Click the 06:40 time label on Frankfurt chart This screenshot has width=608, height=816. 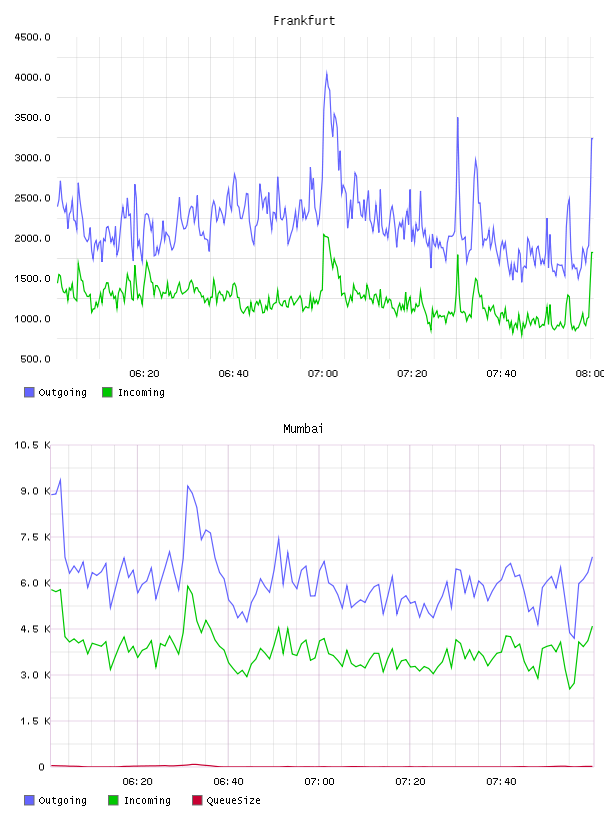233,373
